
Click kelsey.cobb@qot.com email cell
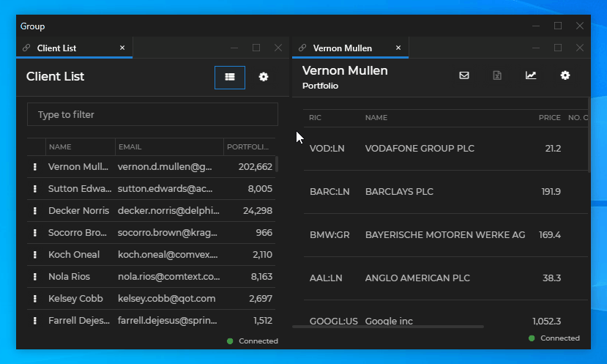[x=166, y=299]
